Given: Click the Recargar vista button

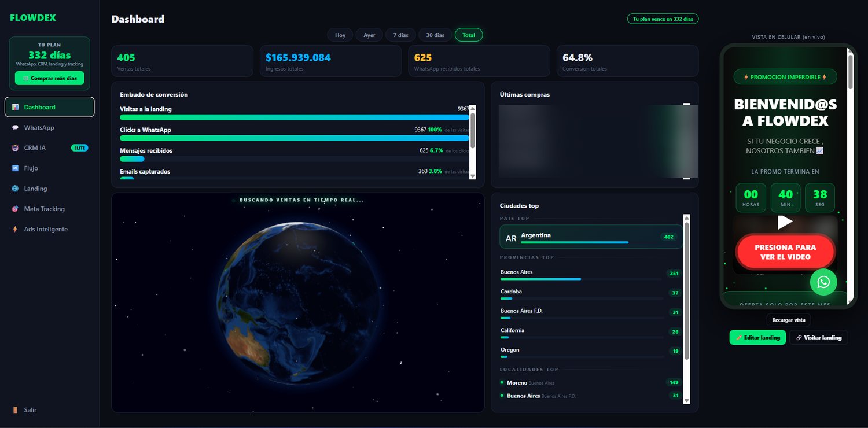Looking at the screenshot, I should tap(789, 320).
